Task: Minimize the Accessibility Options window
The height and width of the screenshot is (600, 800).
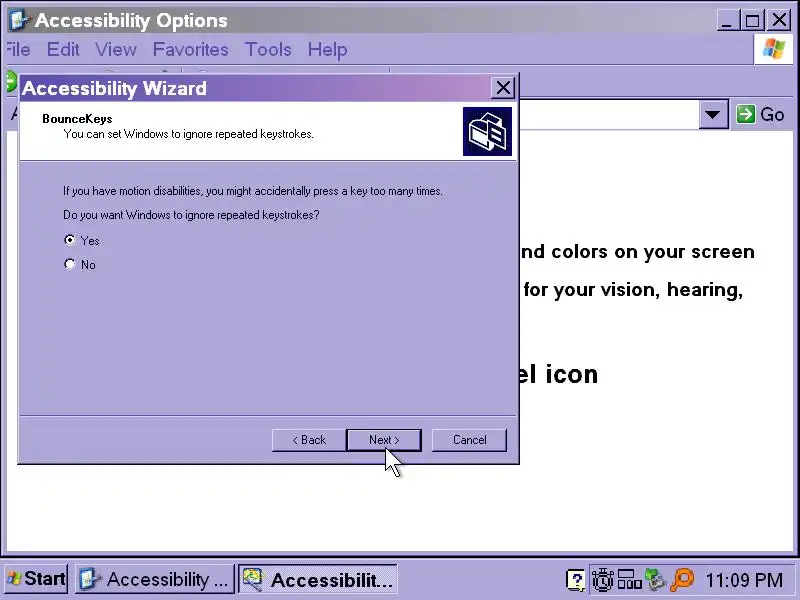Action: pos(727,20)
